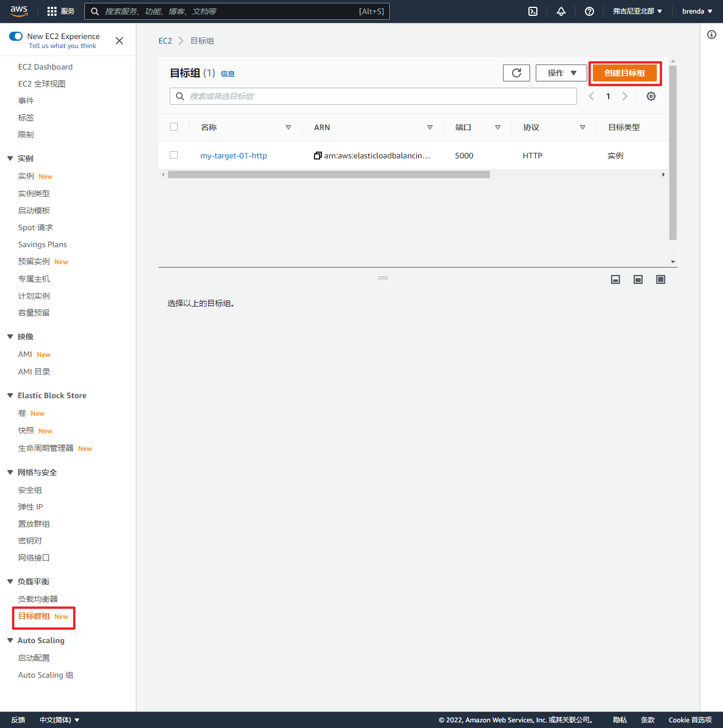This screenshot has height=728, width=723.
Task: Open Cookie 首选项 in footer
Action: pos(690,720)
